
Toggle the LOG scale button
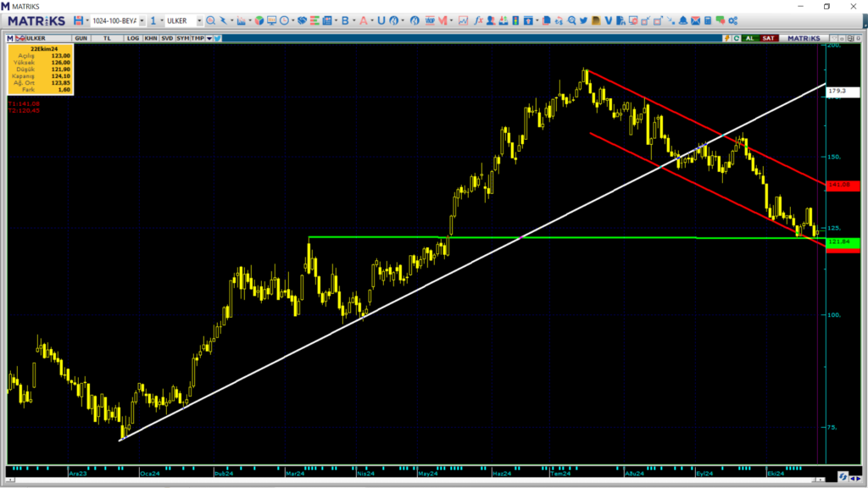pyautogui.click(x=131, y=38)
